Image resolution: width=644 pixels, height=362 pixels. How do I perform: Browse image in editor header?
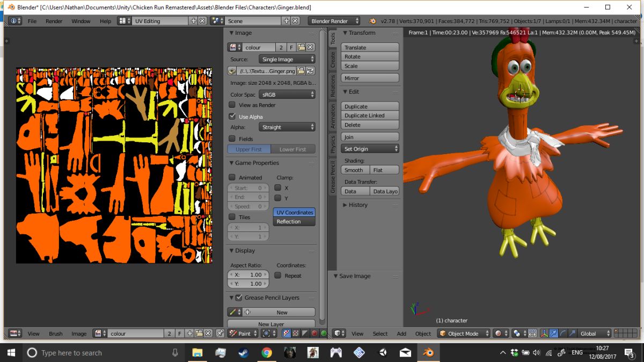click(x=99, y=334)
